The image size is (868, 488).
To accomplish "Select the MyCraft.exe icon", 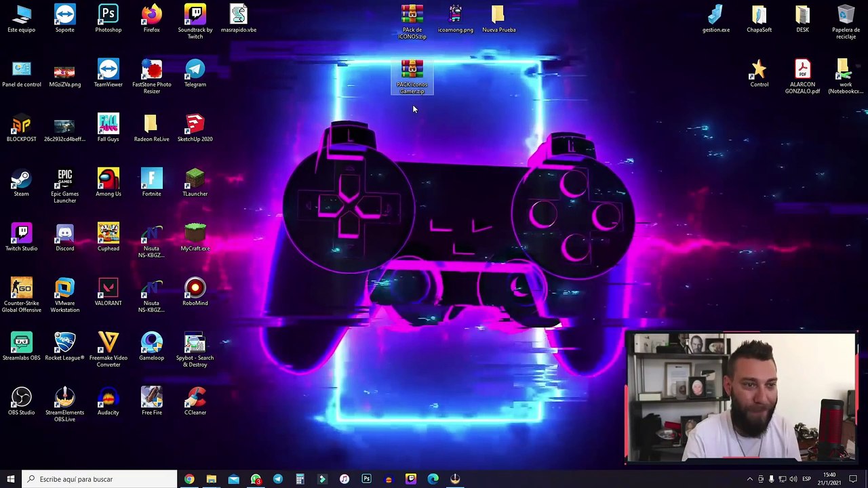I will click(x=195, y=238).
